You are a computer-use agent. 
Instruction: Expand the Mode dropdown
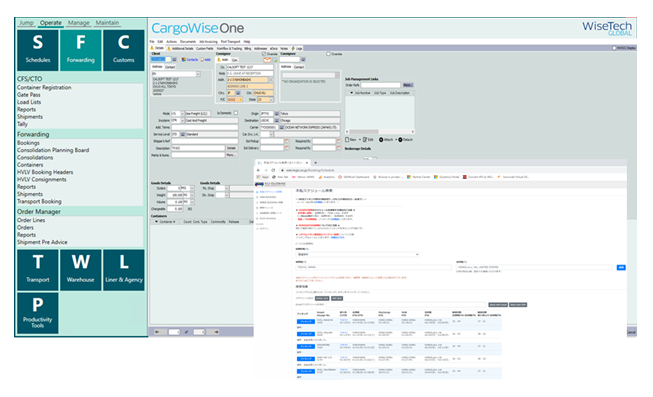[x=182, y=113]
